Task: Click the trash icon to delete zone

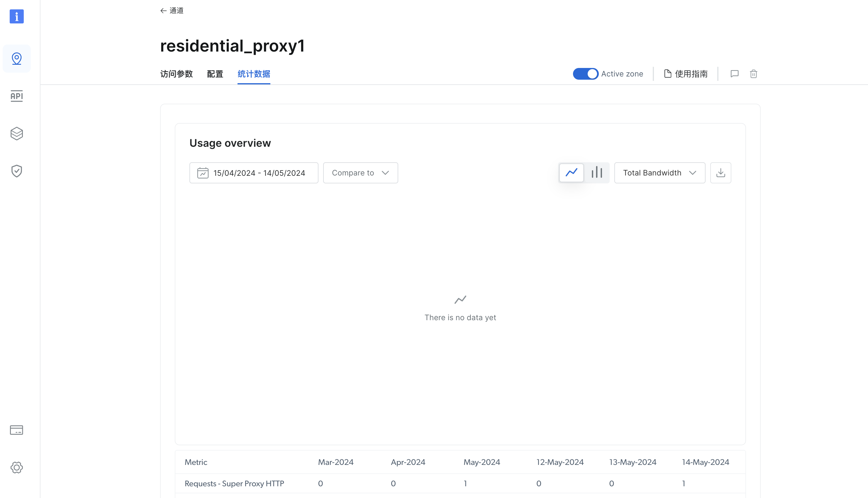Action: pos(753,74)
